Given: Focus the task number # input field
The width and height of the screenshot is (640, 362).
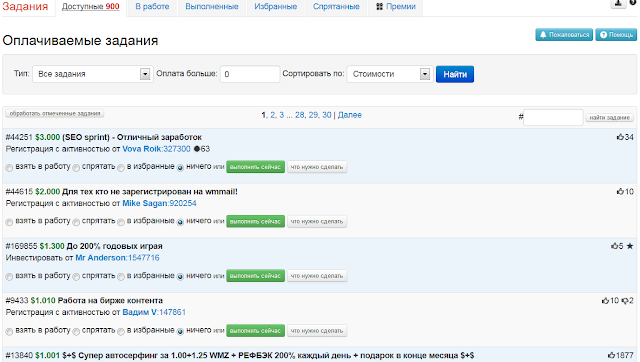Looking at the screenshot, I should click(553, 118).
